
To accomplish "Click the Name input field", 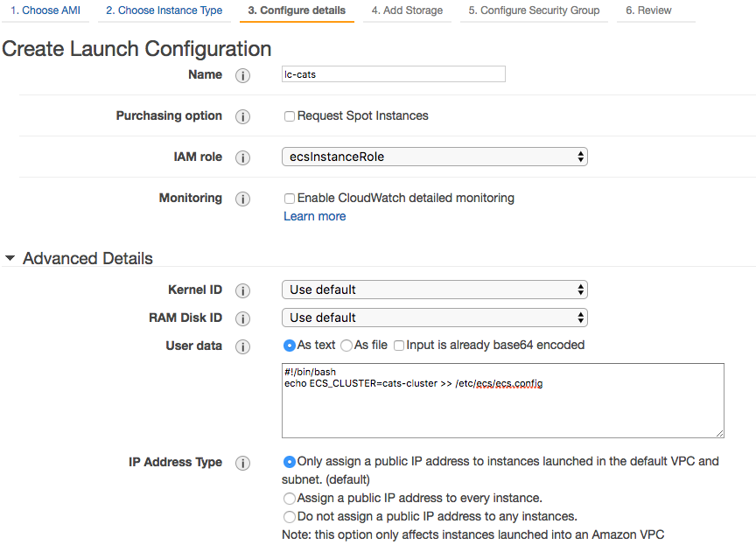I will pos(394,74).
